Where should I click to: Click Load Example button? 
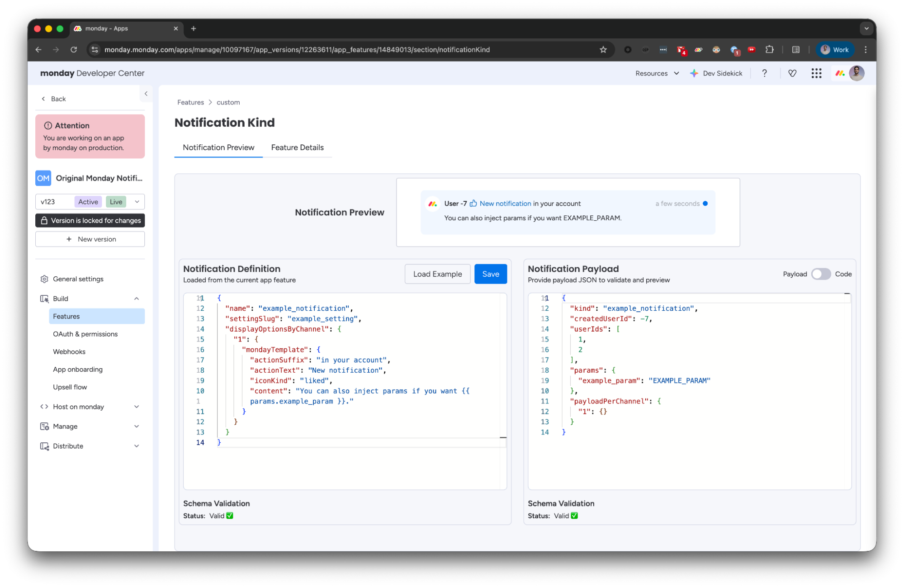pyautogui.click(x=437, y=274)
